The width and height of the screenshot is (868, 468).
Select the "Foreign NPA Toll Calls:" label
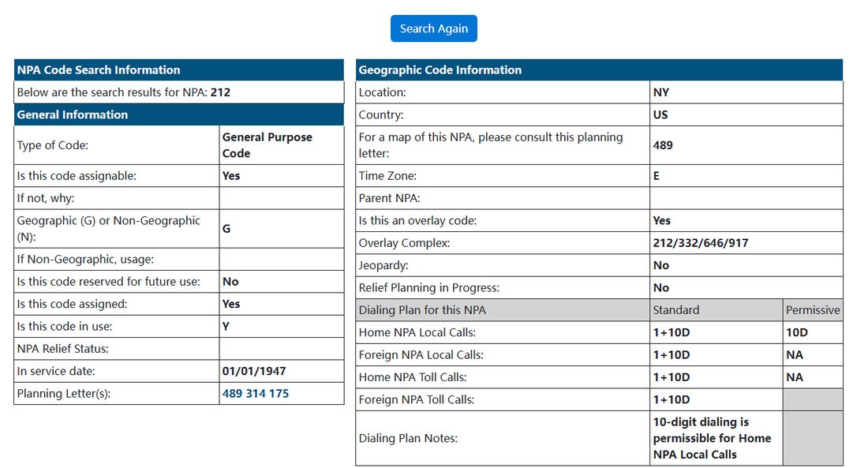(417, 399)
